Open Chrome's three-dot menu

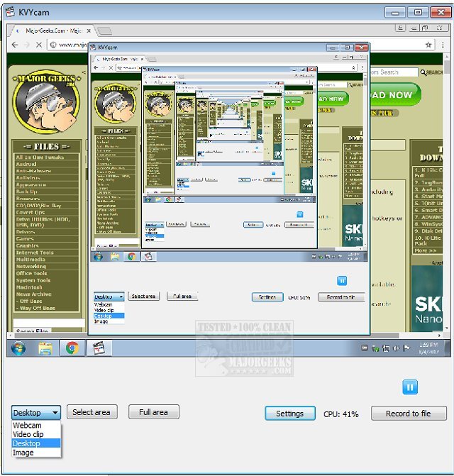coord(443,45)
